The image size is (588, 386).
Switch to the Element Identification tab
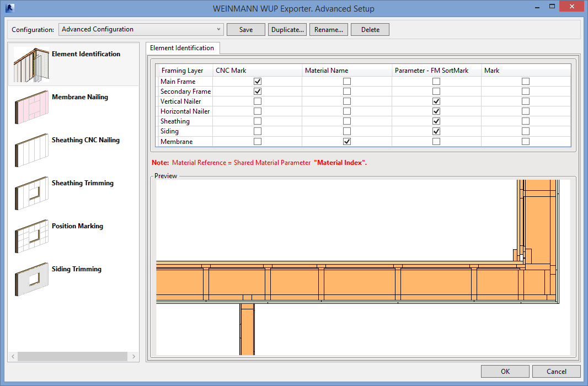[182, 48]
